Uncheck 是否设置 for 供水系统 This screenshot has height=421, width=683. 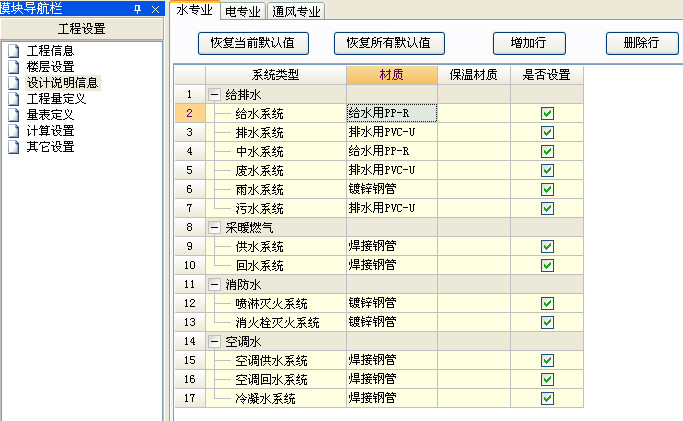coord(547,246)
